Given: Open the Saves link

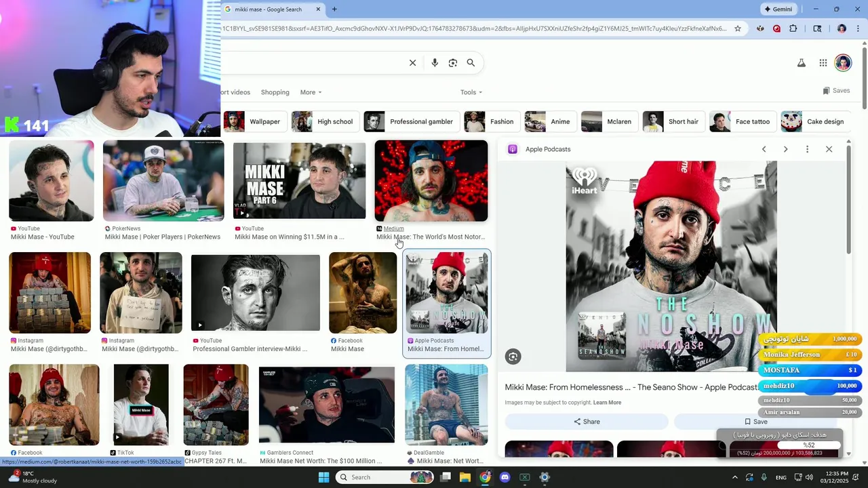Looking at the screenshot, I should [x=836, y=91].
